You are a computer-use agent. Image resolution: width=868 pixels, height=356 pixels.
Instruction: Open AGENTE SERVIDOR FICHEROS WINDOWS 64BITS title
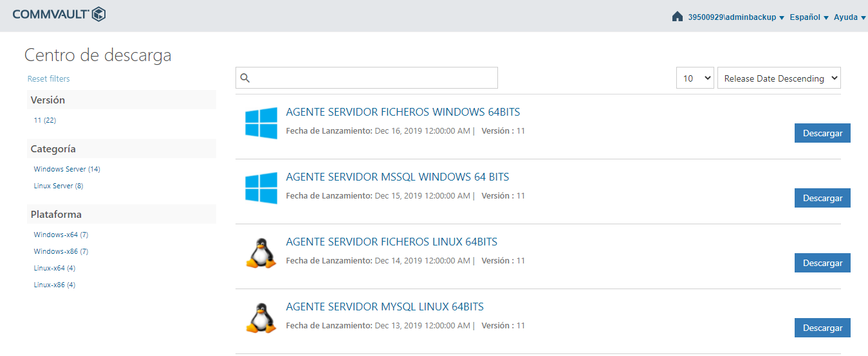pyautogui.click(x=403, y=112)
